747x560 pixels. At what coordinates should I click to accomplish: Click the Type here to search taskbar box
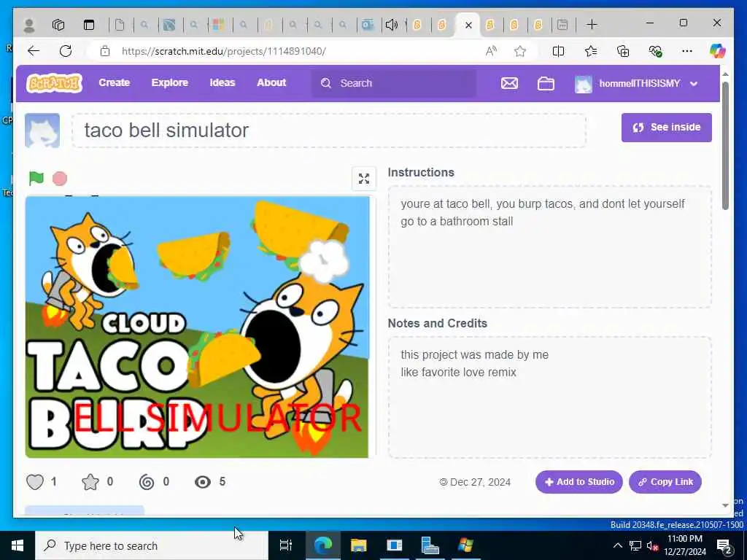pos(152,545)
